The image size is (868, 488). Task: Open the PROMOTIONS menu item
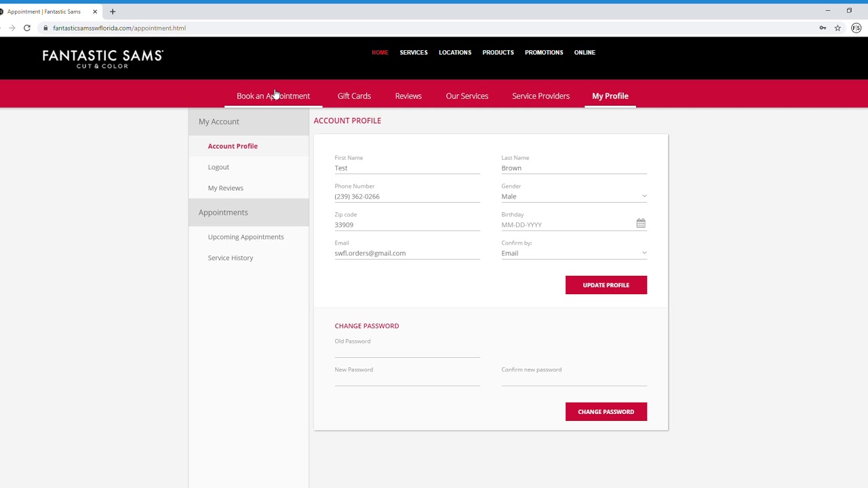click(544, 52)
